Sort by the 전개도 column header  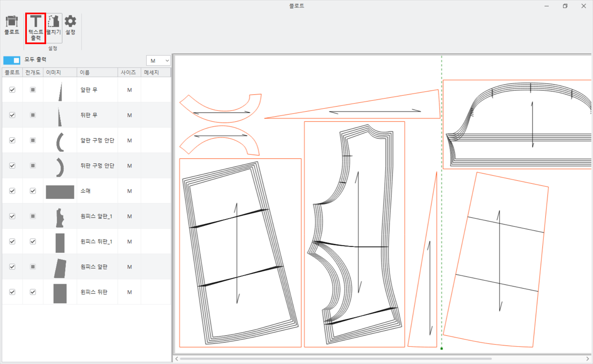tap(33, 72)
